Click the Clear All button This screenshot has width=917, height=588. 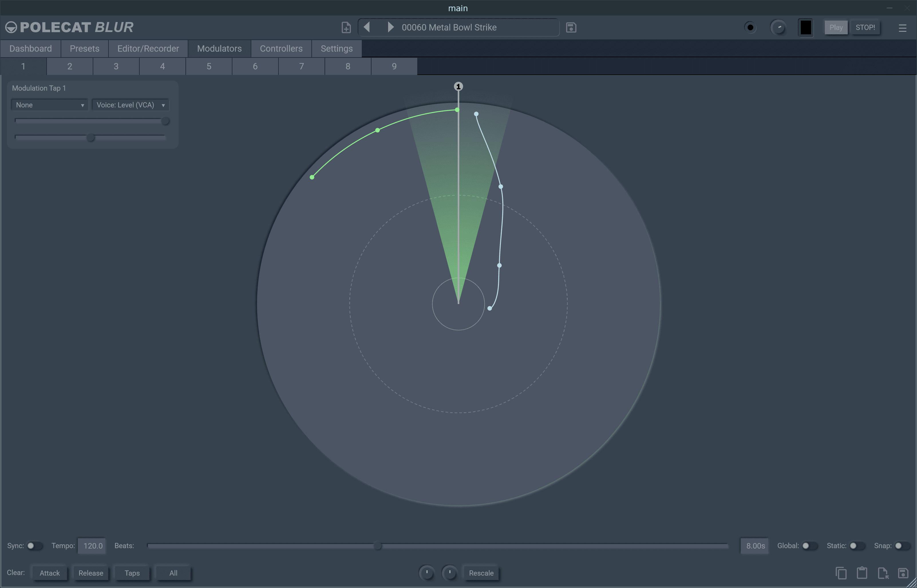(x=173, y=573)
